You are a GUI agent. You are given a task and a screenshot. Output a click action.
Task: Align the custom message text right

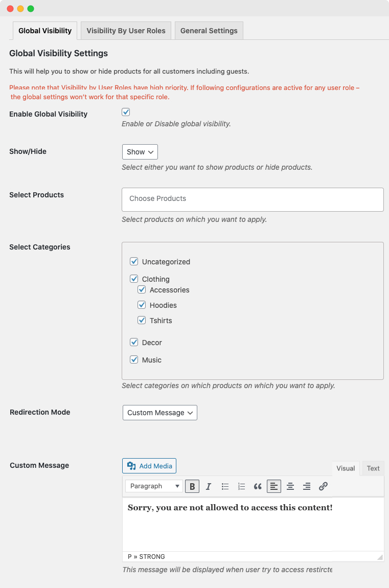307,486
